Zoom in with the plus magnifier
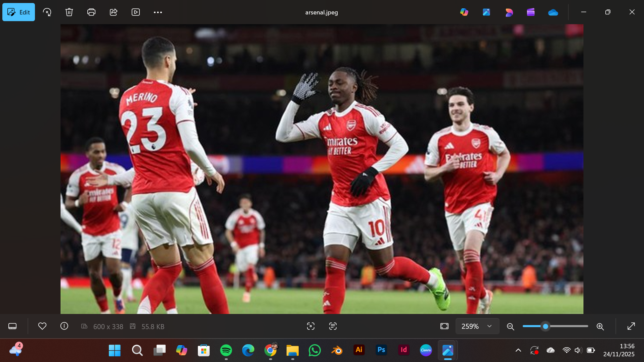644x362 pixels. (x=600, y=326)
